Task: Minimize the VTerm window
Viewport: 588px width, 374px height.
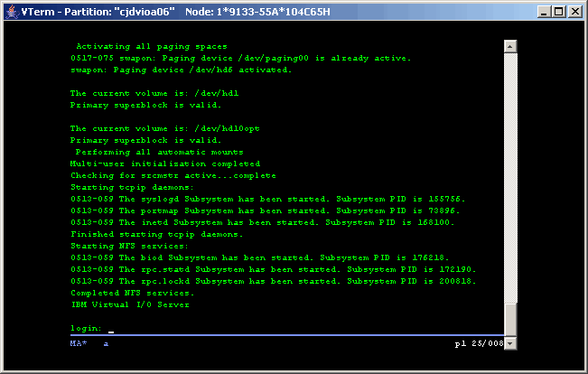Action: click(x=541, y=12)
